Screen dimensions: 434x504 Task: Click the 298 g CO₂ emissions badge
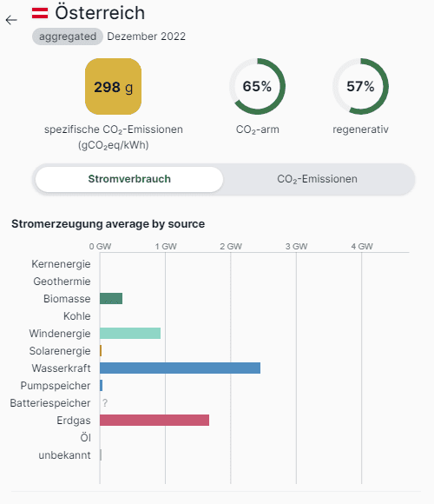click(114, 87)
